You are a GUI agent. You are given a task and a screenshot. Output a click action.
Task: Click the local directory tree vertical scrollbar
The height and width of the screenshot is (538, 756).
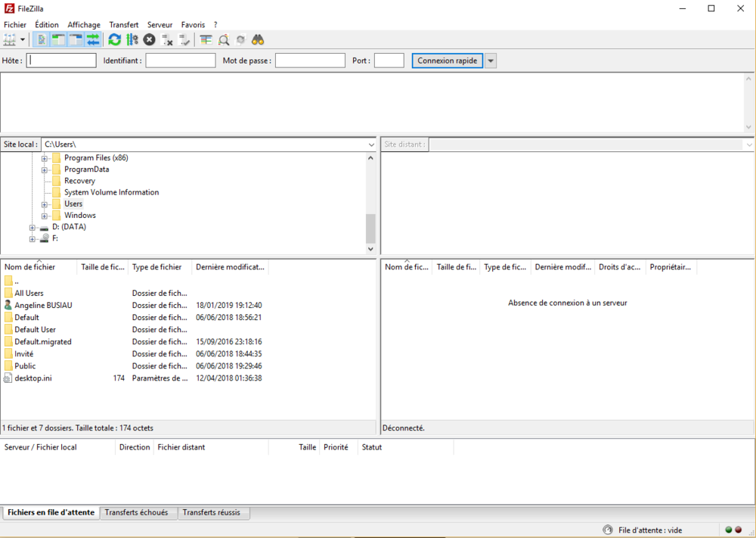pyautogui.click(x=370, y=227)
